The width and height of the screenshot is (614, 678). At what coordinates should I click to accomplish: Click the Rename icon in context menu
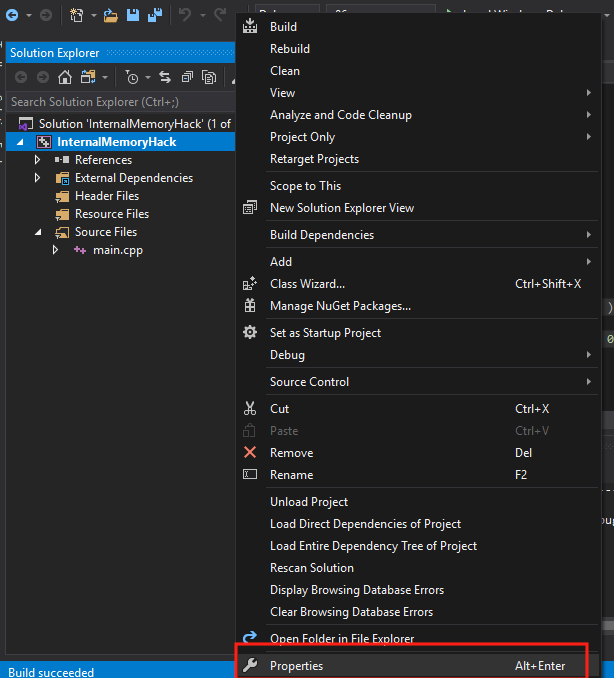(250, 474)
